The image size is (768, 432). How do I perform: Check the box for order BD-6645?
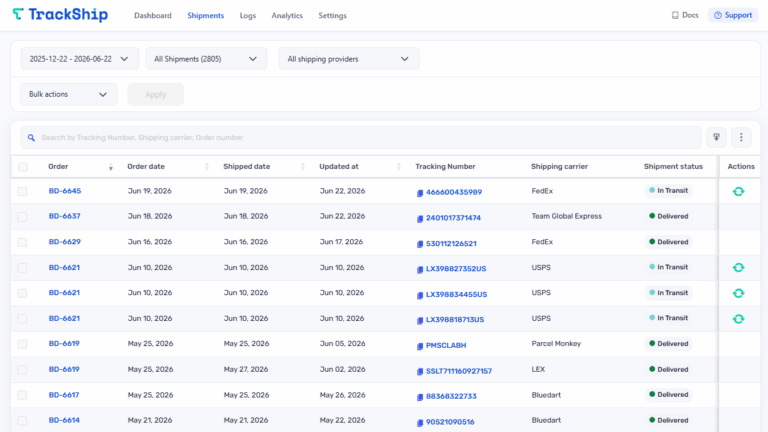(22, 191)
